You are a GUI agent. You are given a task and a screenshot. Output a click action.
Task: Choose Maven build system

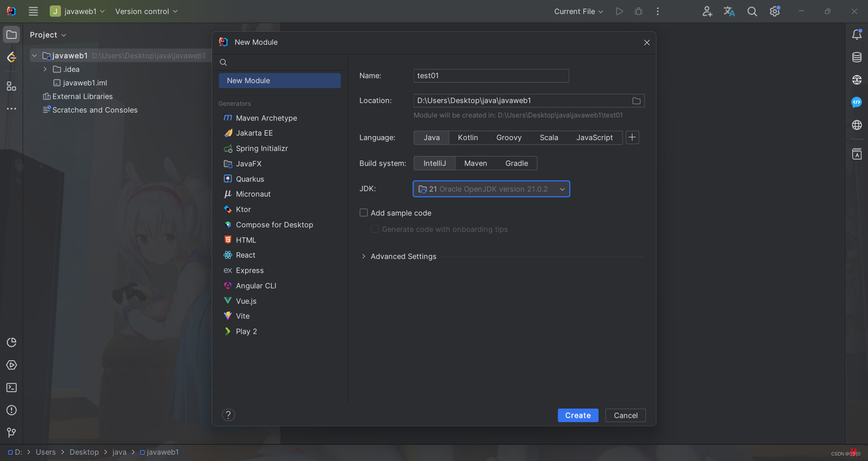[476, 163]
